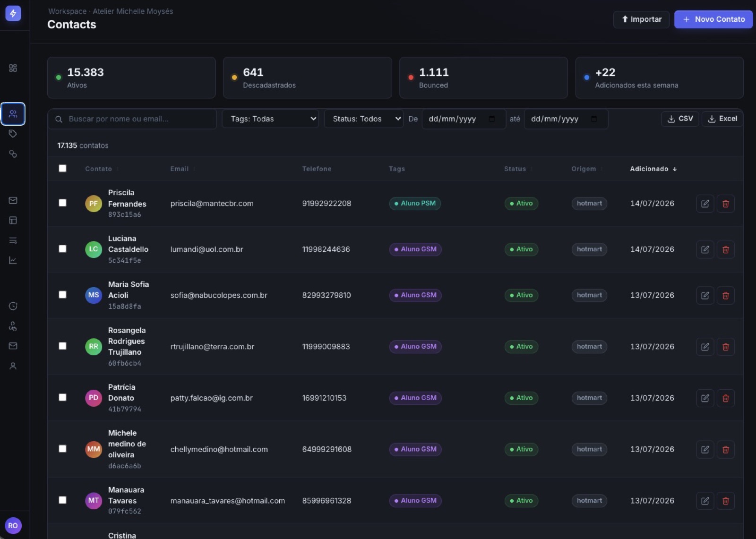
Task: Edit Priscila Fernandes contact
Action: [704, 204]
